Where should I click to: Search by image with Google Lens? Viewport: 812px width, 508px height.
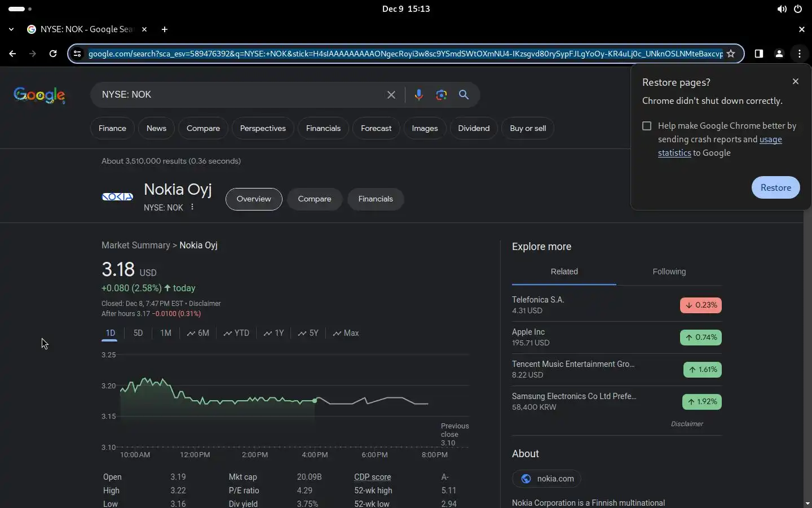click(x=442, y=95)
